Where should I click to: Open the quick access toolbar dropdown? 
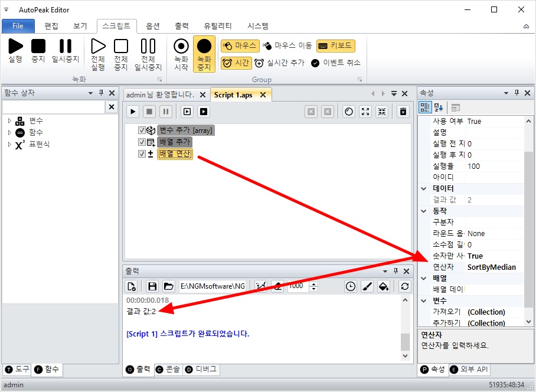pyautogui.click(x=6, y=9)
